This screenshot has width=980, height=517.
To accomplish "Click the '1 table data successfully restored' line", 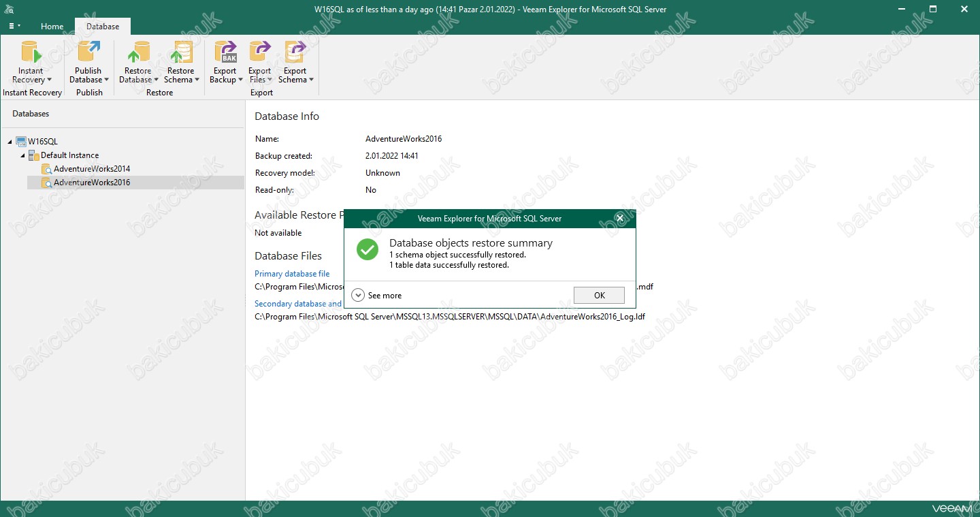I will 449,265.
